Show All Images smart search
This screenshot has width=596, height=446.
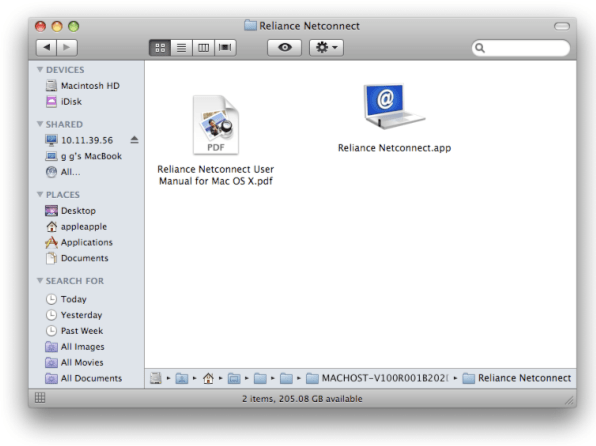pos(74,347)
